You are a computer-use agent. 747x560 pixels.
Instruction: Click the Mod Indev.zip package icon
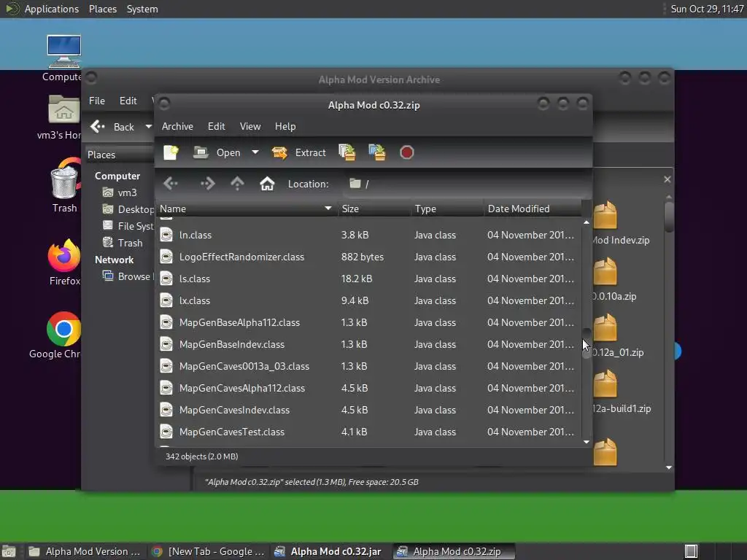[x=605, y=216]
